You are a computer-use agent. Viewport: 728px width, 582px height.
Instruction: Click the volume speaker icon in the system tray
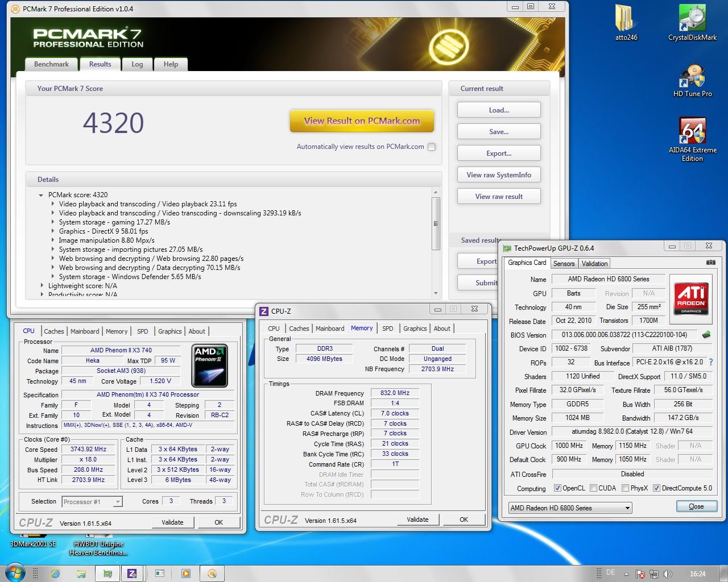point(668,574)
